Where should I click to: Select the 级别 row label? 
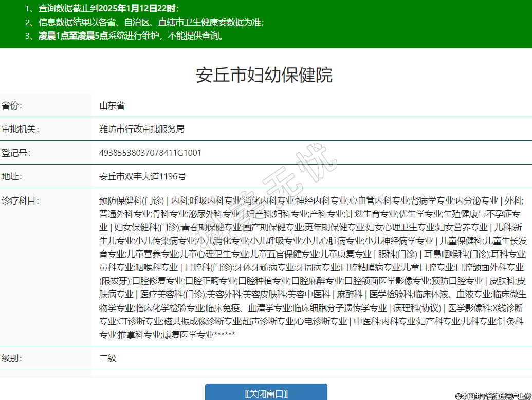coord(12,358)
